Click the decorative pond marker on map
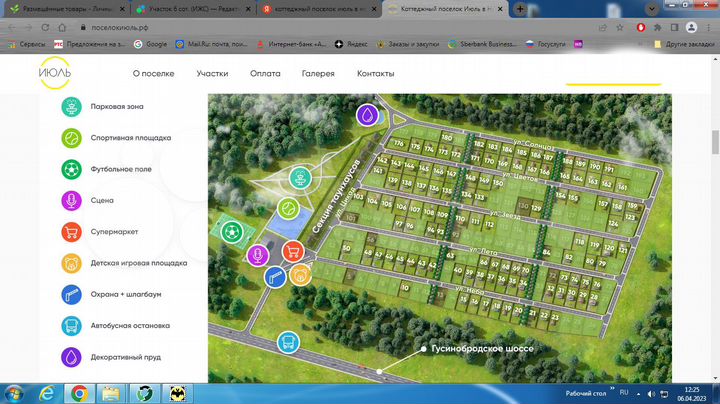The width and height of the screenshot is (720, 404). pyautogui.click(x=369, y=116)
